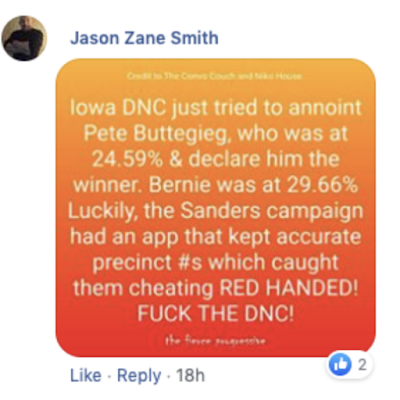Click the credit line atop the image
The width and height of the screenshot is (400, 400).
(214, 76)
